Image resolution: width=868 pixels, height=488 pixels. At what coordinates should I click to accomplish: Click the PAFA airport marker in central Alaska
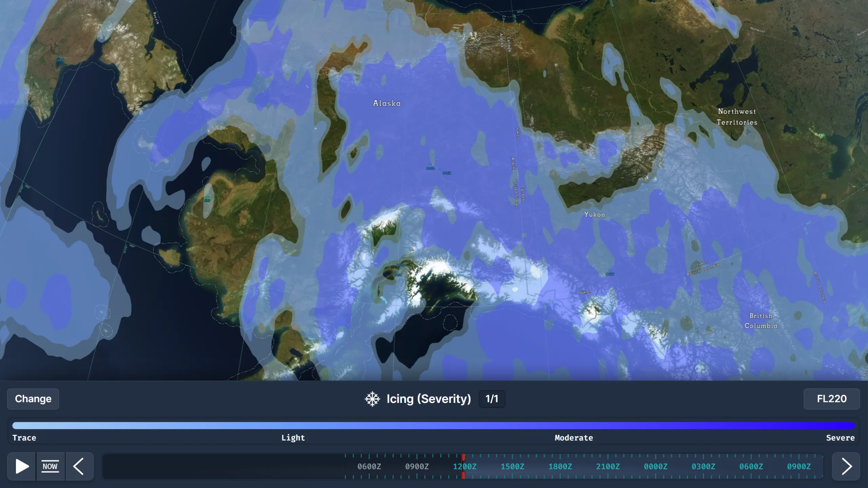click(430, 165)
